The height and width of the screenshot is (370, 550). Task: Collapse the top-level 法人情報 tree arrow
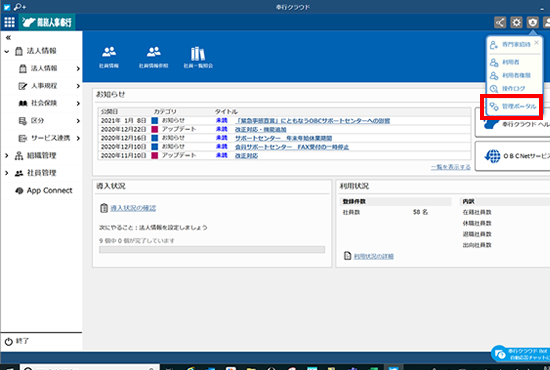(7, 51)
